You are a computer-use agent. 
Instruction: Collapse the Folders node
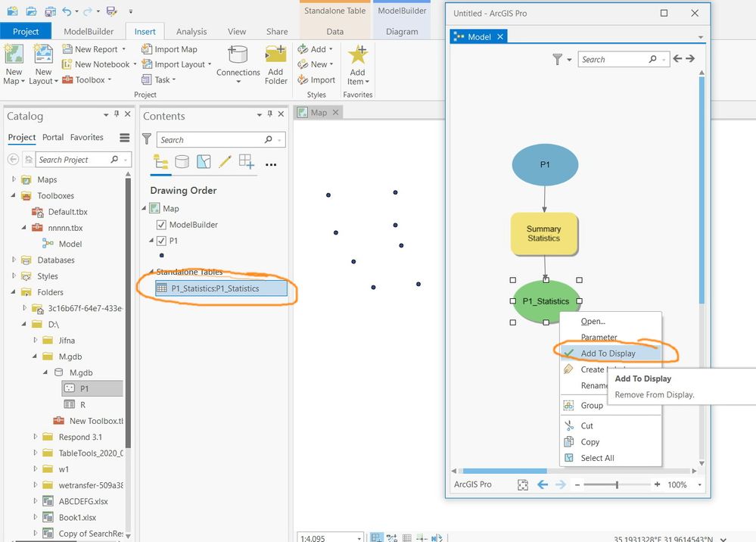point(14,291)
